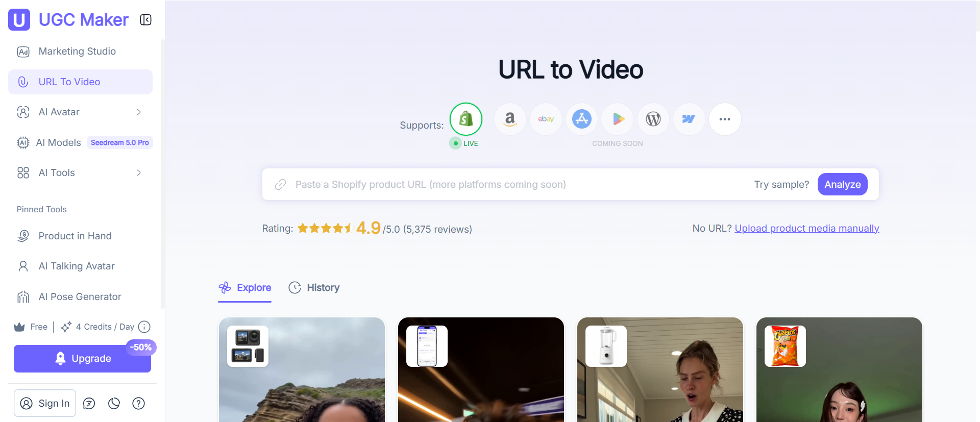
Task: Open Marketing Studio
Action: [80, 52]
